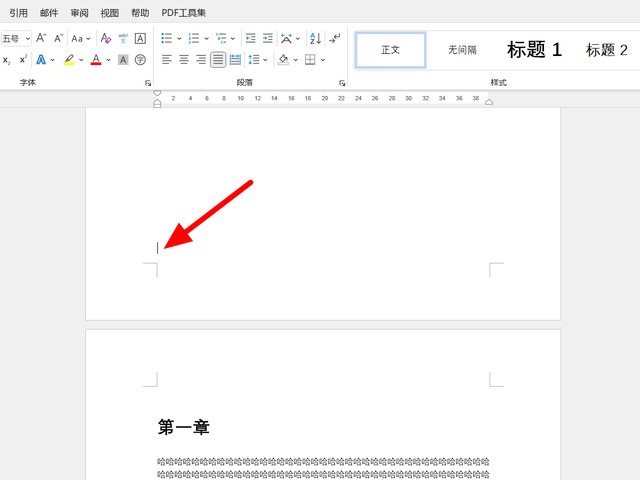Click the increase font size icon
The width and height of the screenshot is (640, 480).
[x=42, y=38]
